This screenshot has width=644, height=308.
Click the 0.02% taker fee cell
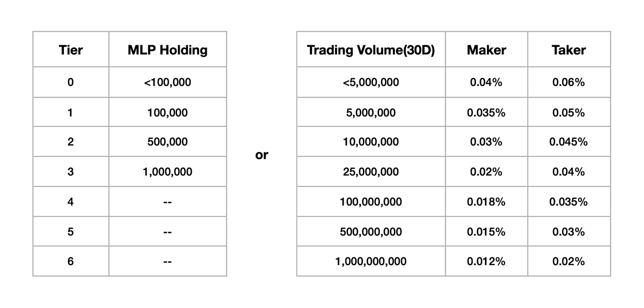point(569,262)
